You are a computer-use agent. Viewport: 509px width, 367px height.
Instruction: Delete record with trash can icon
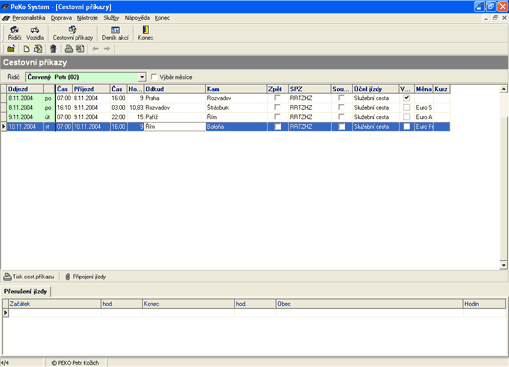click(x=53, y=49)
